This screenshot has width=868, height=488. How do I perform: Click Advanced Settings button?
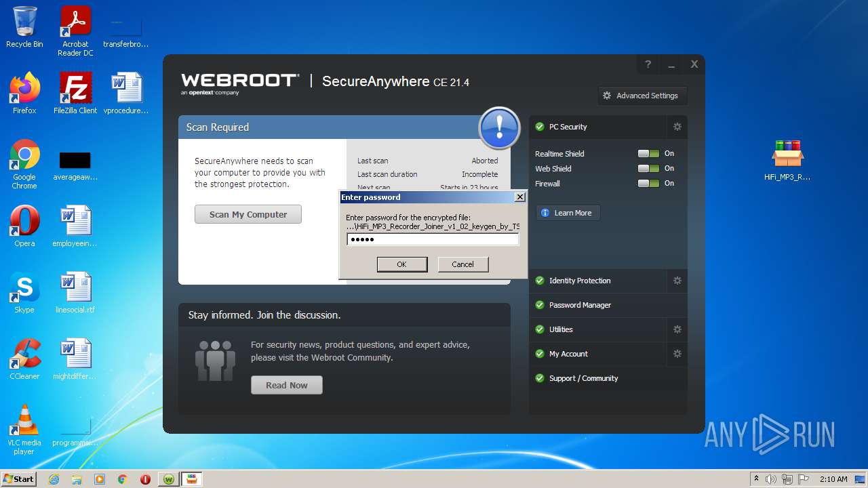pos(642,96)
